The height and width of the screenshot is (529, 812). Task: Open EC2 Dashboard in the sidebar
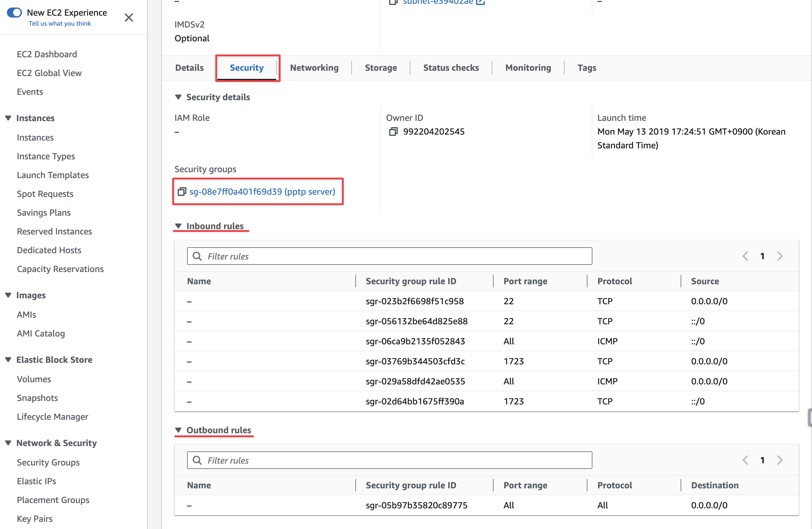pyautogui.click(x=47, y=54)
